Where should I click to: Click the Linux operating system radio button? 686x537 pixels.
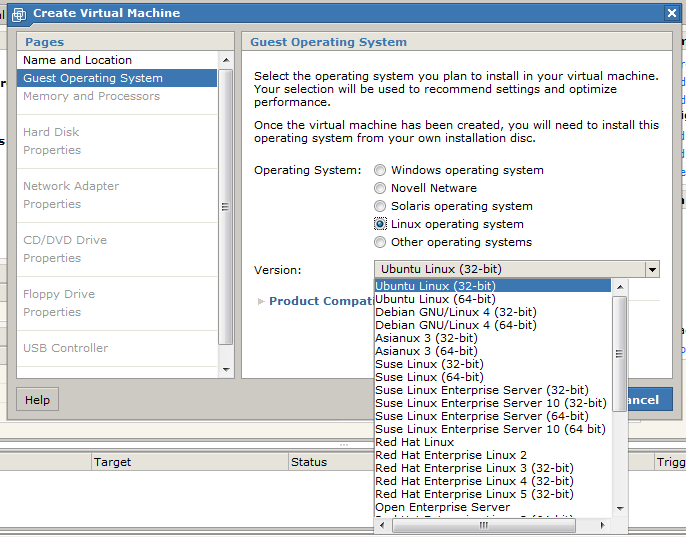coord(380,225)
